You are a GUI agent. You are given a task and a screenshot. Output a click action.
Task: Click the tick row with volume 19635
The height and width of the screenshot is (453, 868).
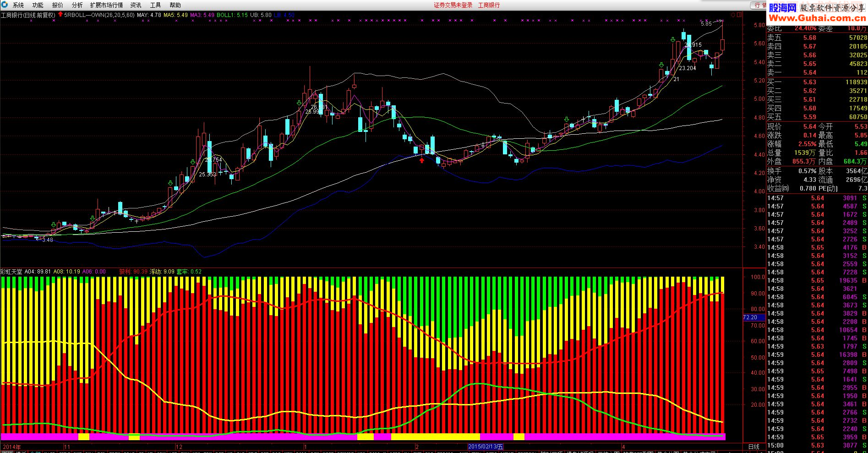click(817, 280)
